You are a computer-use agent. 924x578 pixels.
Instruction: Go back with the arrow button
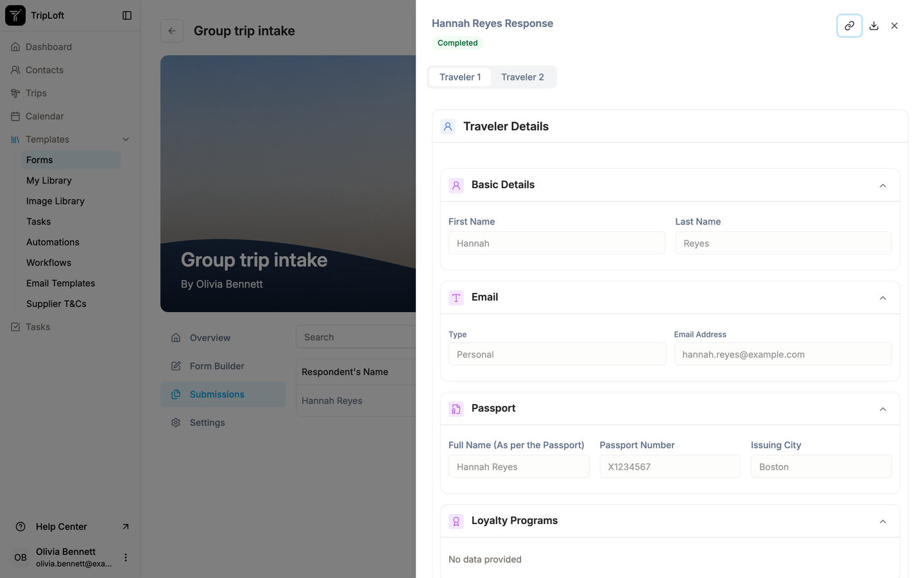pos(172,31)
